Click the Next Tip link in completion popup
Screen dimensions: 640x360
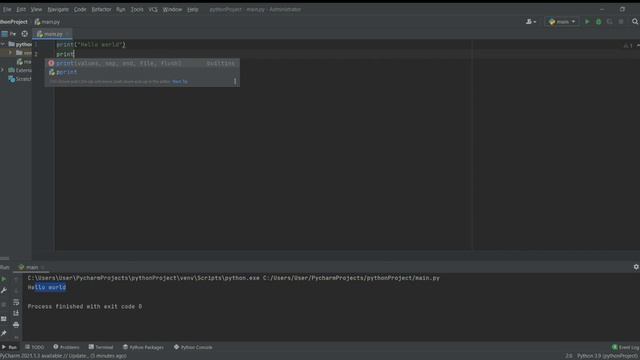pos(180,82)
